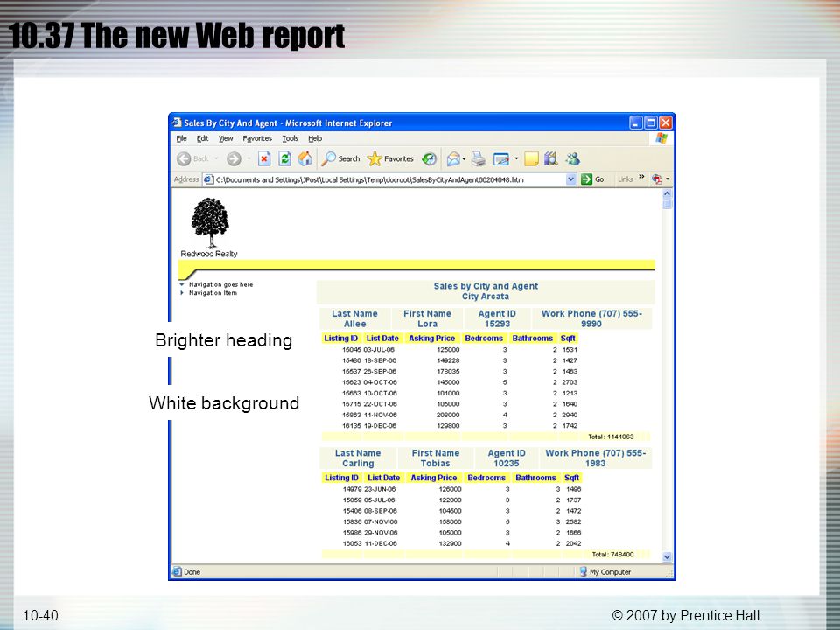Image resolution: width=840 pixels, height=630 pixels.
Task: Click the first 'Bedrooms' column header
Action: (x=484, y=338)
